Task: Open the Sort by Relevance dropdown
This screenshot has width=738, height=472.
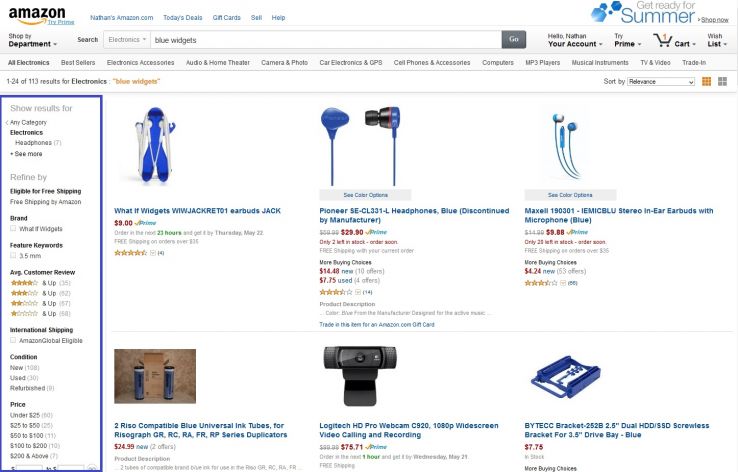Action: [x=661, y=81]
